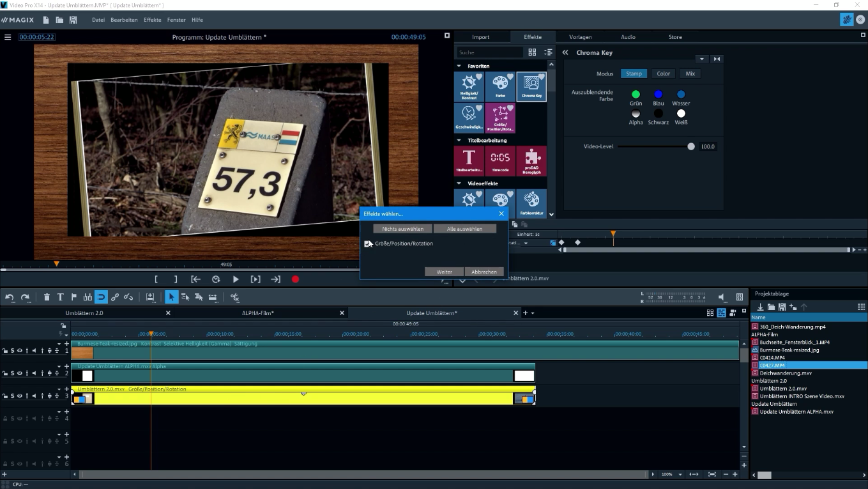Select the mouse pointer tool in toolbar
This screenshot has width=868, height=489.
[x=171, y=297]
